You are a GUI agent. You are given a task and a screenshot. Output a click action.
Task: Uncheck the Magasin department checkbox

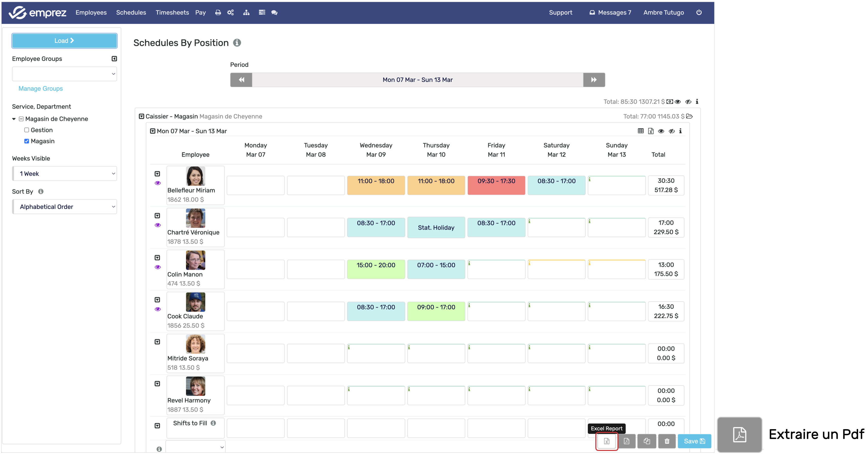click(x=27, y=141)
